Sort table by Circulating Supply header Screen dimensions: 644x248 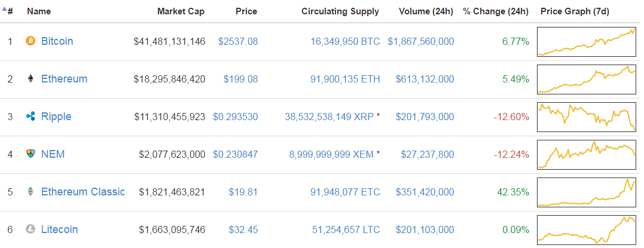point(340,11)
